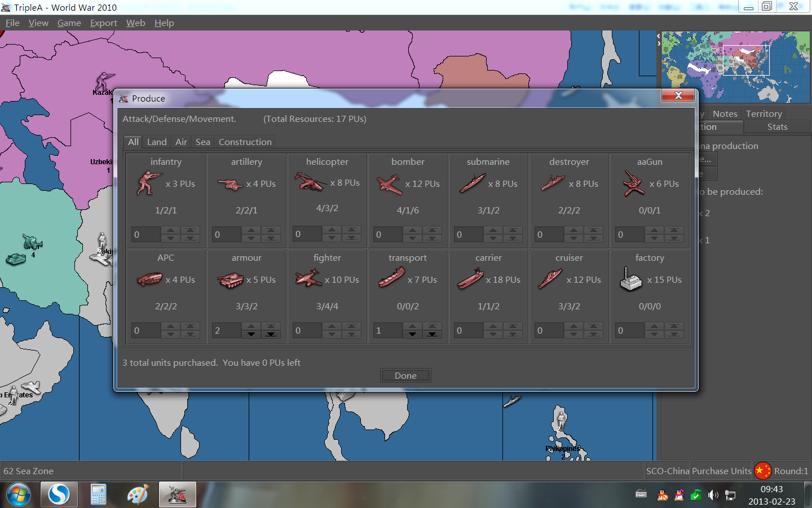
Task: Click the Philippines infantry unit on map
Action: 561,421
